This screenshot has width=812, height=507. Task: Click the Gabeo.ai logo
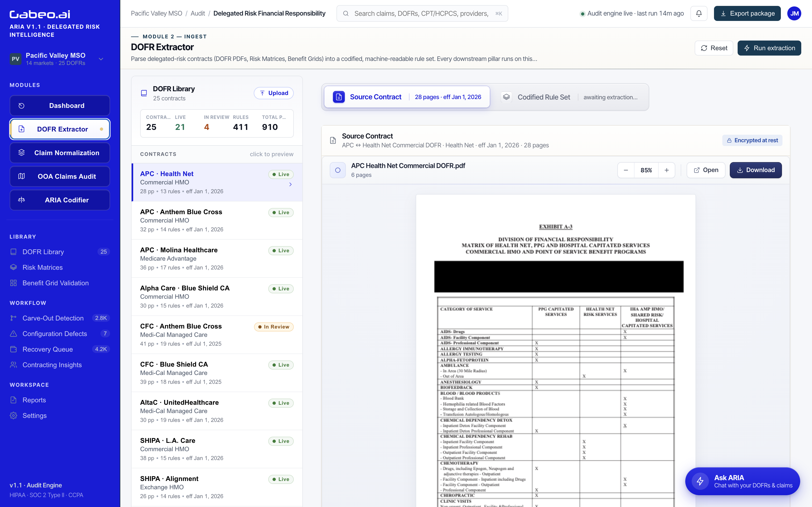(x=40, y=14)
